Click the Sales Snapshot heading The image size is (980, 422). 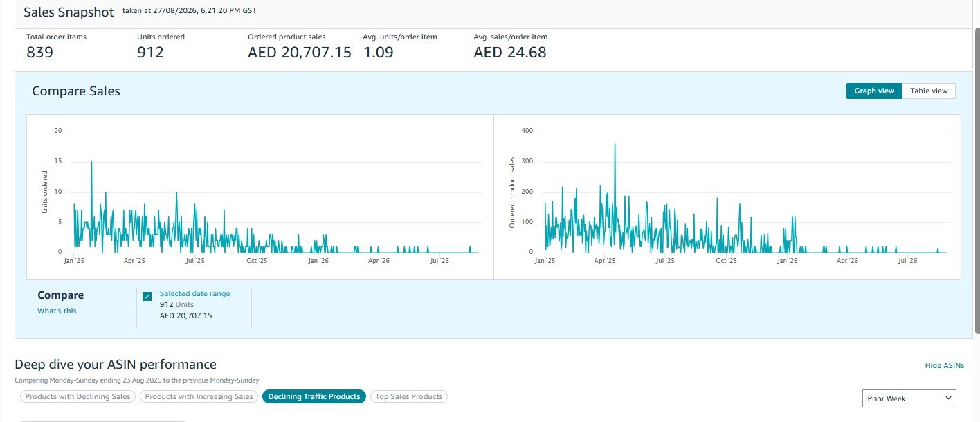click(x=69, y=12)
